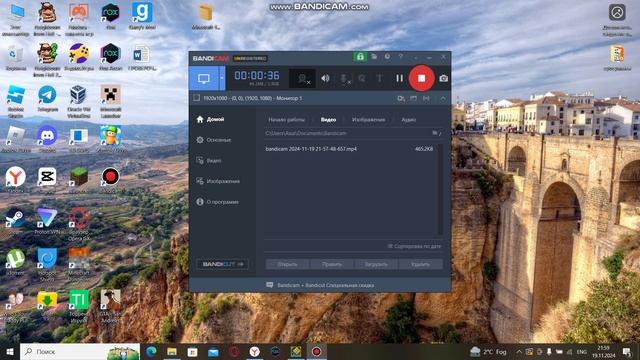Open the Proton VPN desktop icon
This screenshot has height=360, width=640.
pos(47,221)
